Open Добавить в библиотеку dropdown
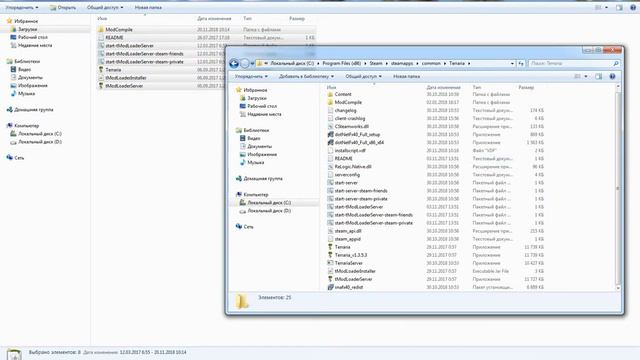The width and height of the screenshot is (640, 360). pos(306,76)
